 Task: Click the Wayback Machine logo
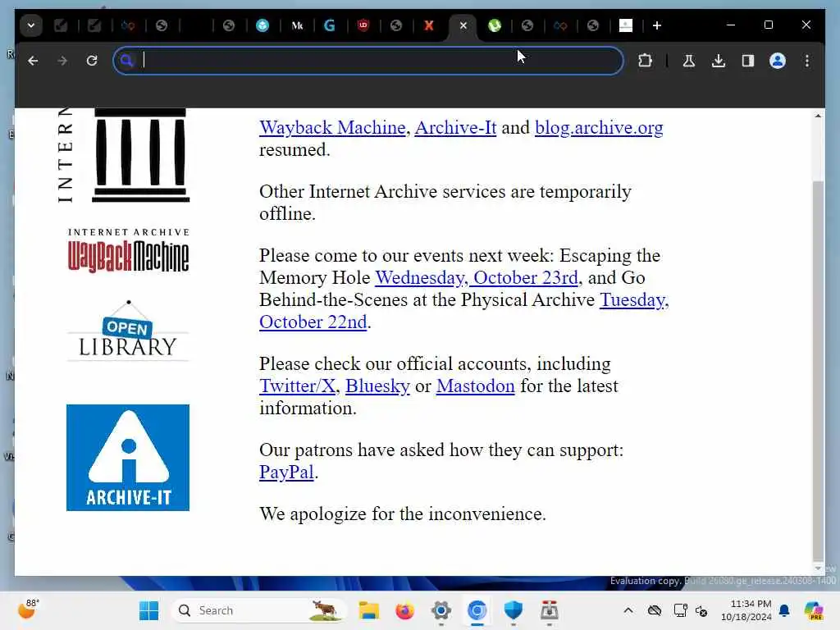[128, 251]
